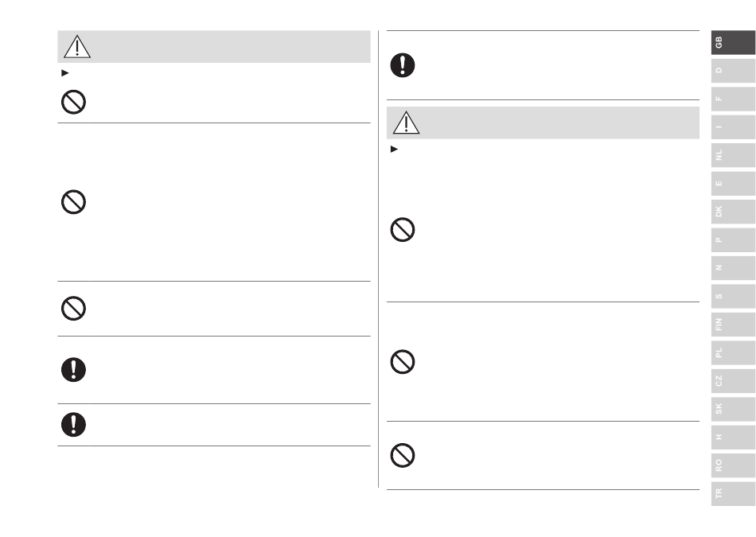The height and width of the screenshot is (537, 756).
Task: Choose the FIN language tab
Action: [733, 325]
